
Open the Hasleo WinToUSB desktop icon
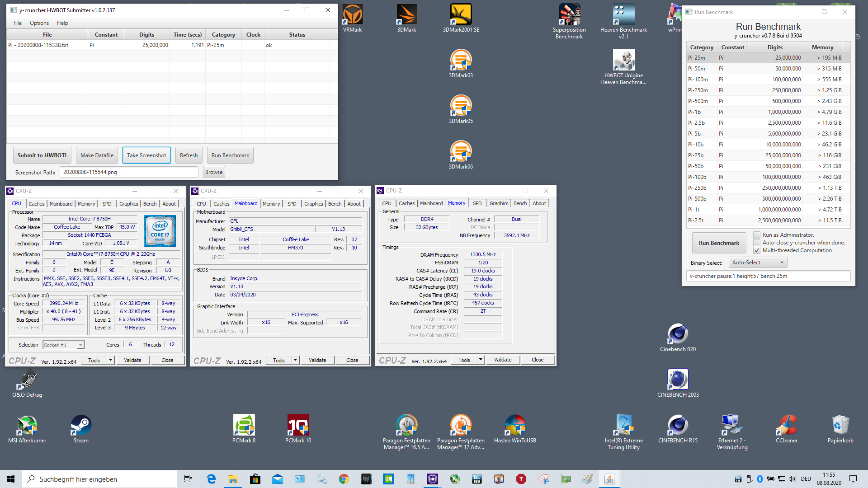click(515, 429)
